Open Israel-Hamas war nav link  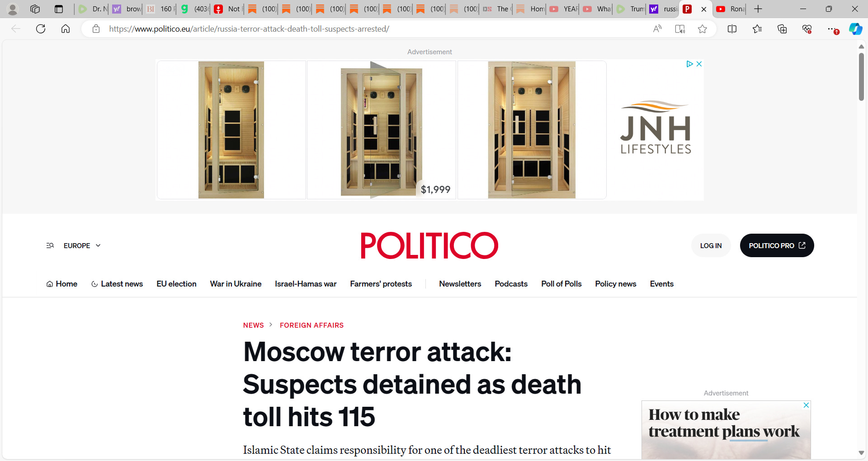click(306, 284)
